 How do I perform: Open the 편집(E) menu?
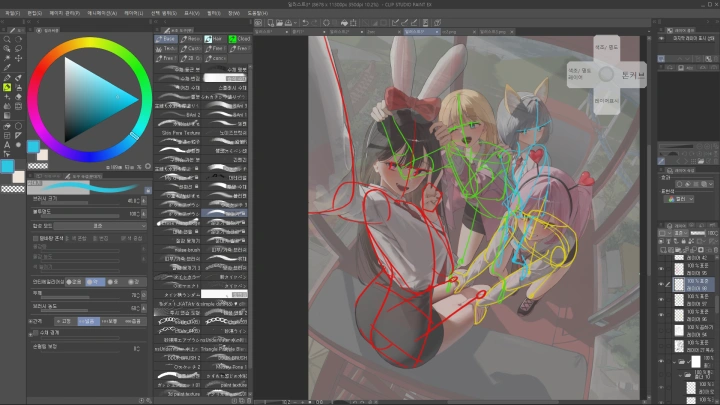click(x=35, y=13)
